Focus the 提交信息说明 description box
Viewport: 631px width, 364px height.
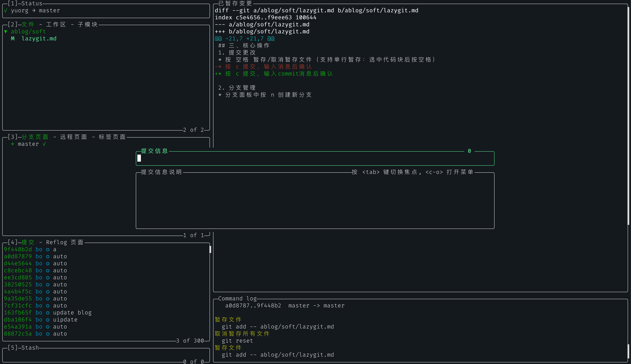315,200
